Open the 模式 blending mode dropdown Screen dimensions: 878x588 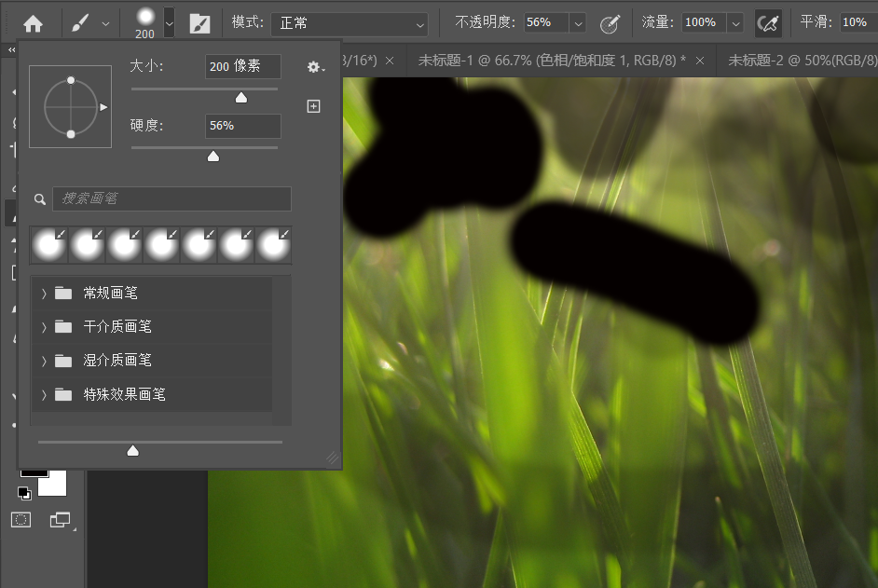[350, 24]
